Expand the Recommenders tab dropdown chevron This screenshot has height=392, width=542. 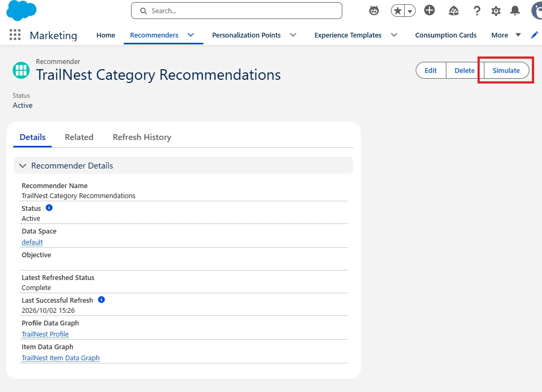point(191,35)
